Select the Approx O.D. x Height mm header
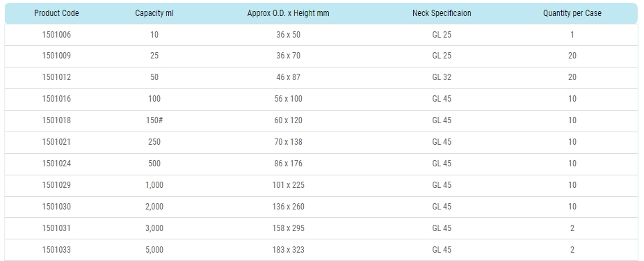644x261 pixels. 289,13
